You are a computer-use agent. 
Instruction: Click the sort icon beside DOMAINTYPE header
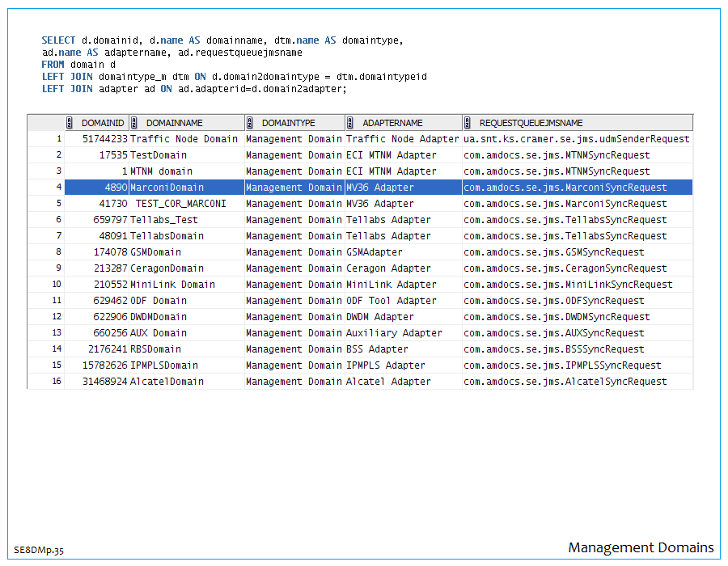(x=250, y=123)
